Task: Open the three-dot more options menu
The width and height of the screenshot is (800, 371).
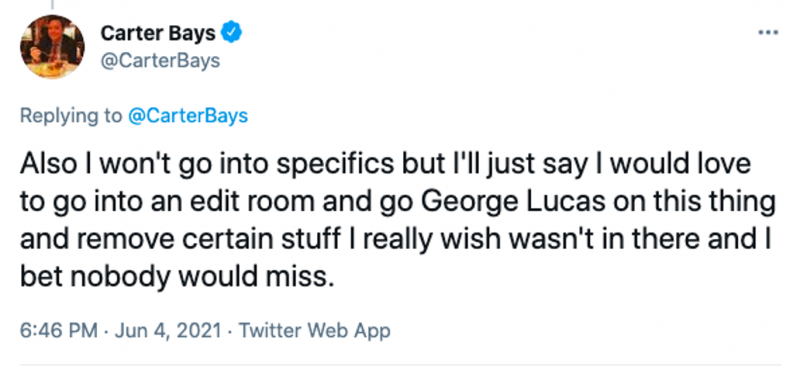Action: point(768,33)
